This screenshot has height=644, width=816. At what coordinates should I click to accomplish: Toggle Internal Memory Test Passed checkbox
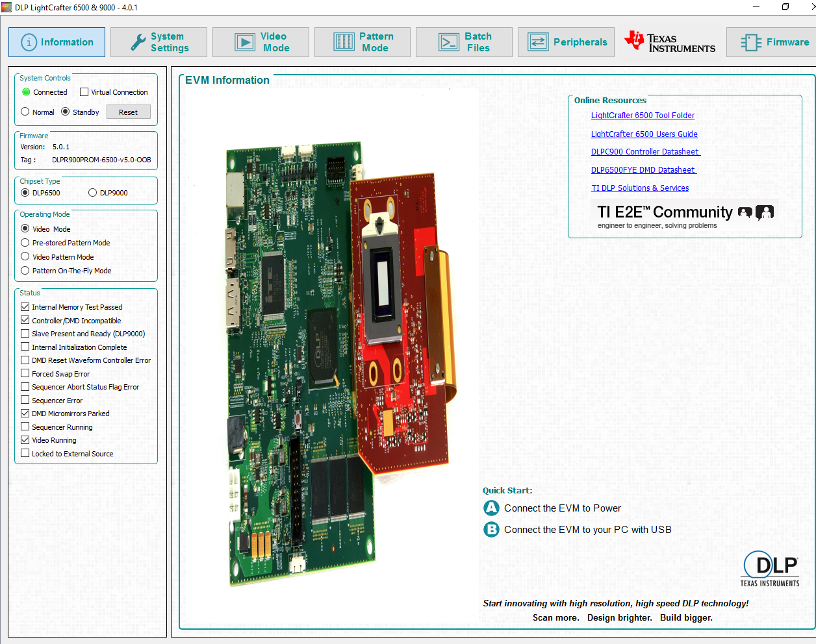[x=25, y=307]
